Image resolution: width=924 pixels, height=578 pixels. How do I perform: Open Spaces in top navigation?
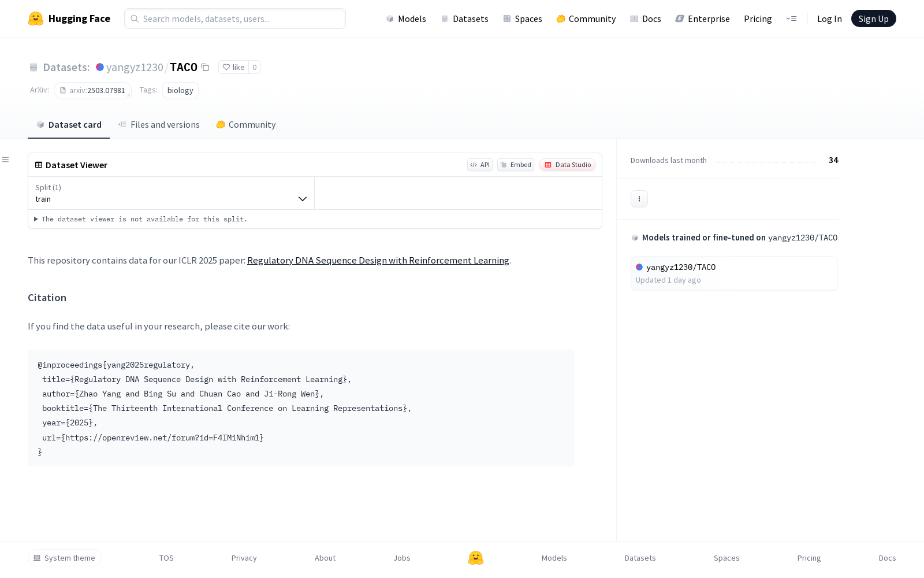(x=523, y=18)
